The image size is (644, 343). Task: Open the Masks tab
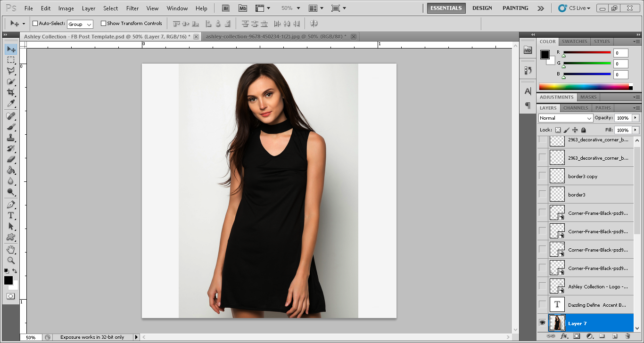coord(588,97)
